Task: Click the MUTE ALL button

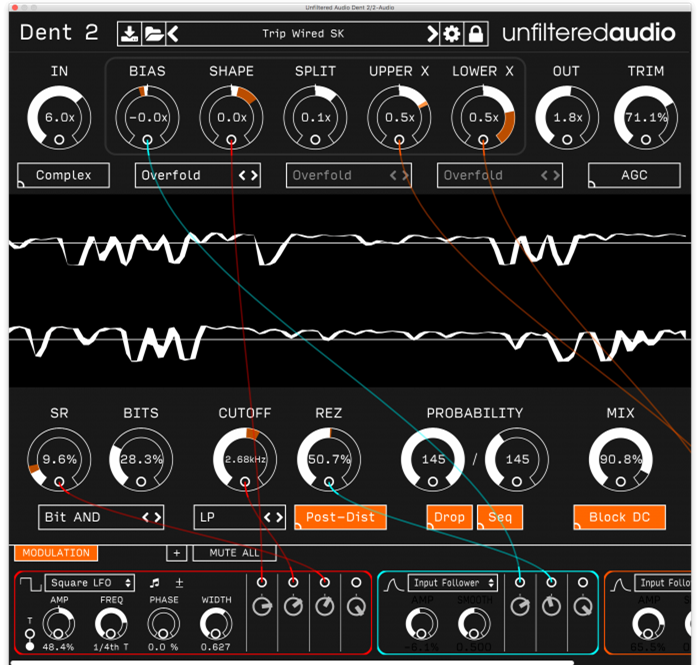Action: 234,553
